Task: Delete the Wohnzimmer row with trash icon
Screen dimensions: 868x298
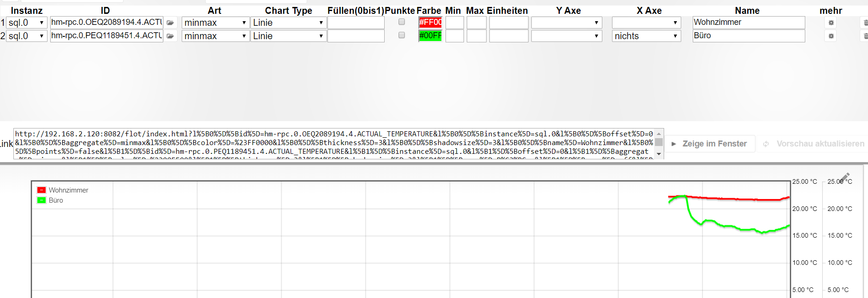Action: tap(865, 23)
